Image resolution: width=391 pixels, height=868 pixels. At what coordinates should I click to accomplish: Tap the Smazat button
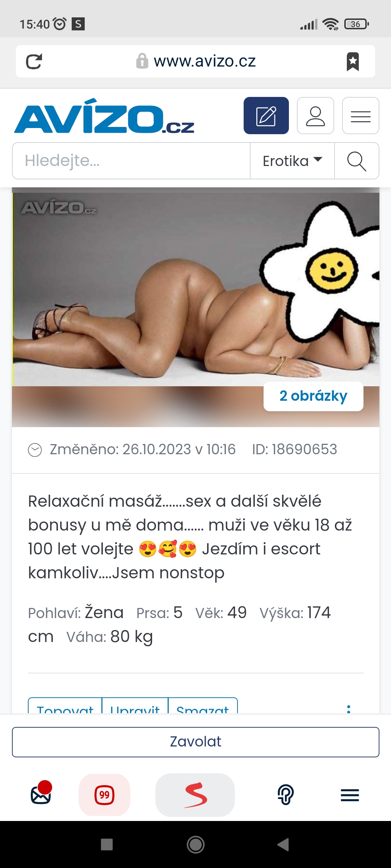tap(203, 706)
